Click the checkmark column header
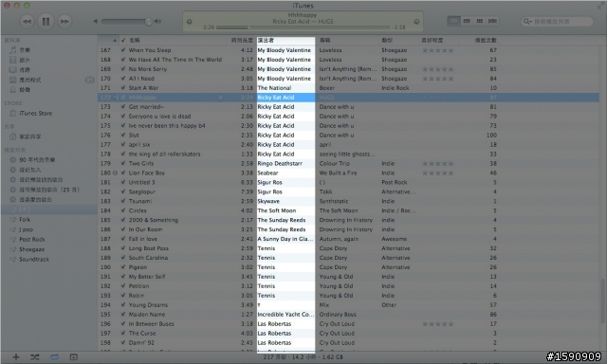Image resolution: width=607 pixels, height=364 pixels. [122, 40]
